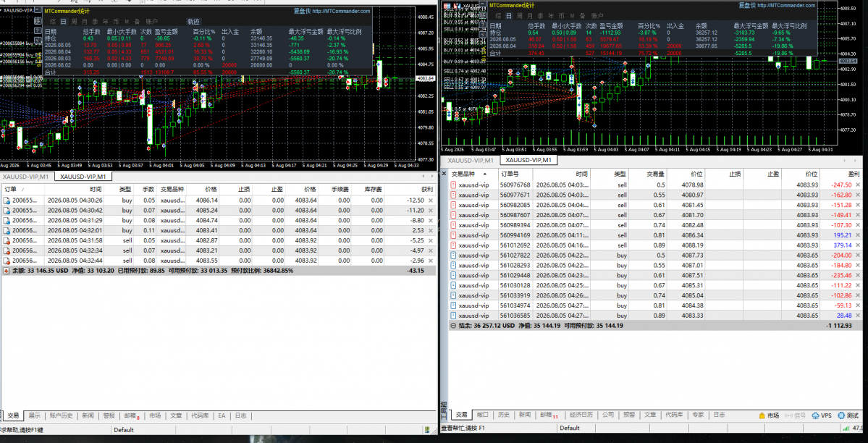Click the balance row icon in left window
The image size is (868, 443).
pyautogui.click(x=6, y=271)
